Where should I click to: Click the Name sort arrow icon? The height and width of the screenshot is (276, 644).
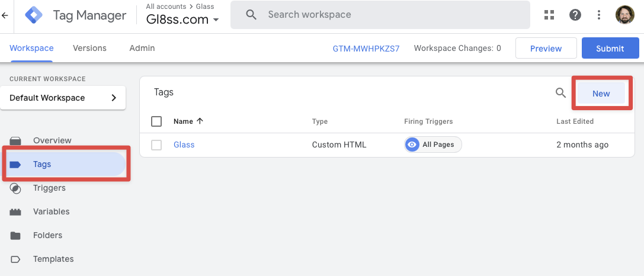(x=200, y=121)
